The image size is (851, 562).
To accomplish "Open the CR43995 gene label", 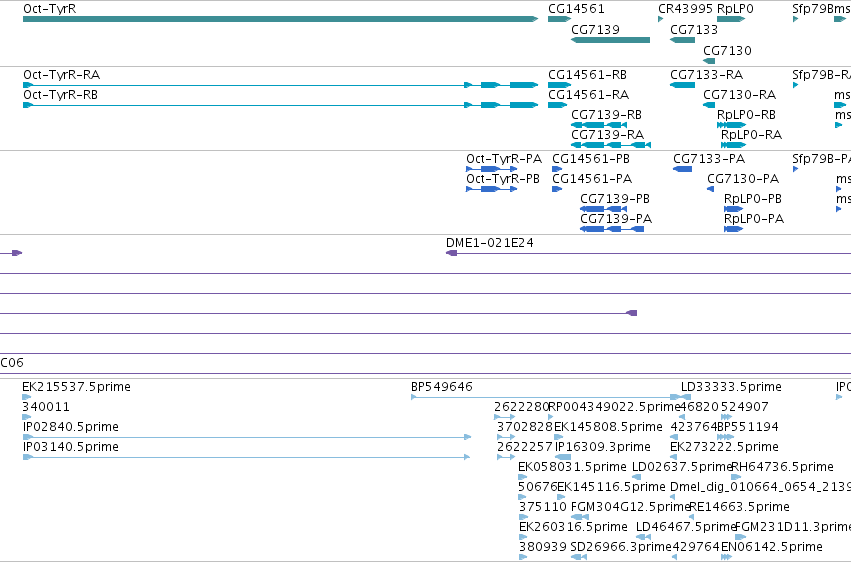I will 685,9.
